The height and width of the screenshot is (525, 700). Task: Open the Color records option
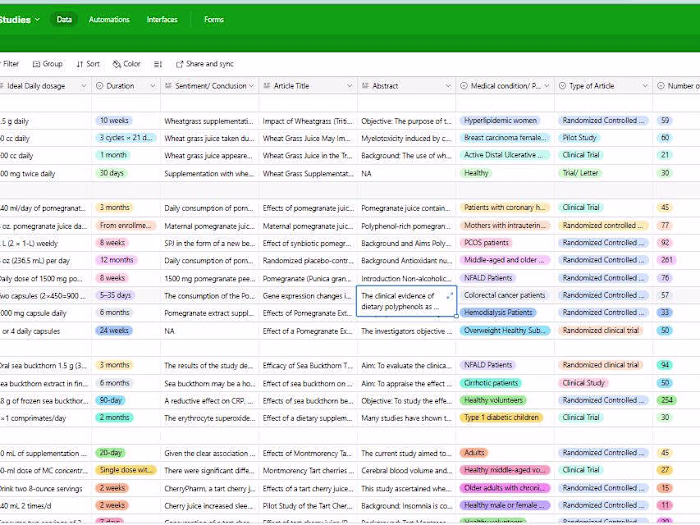coord(126,64)
